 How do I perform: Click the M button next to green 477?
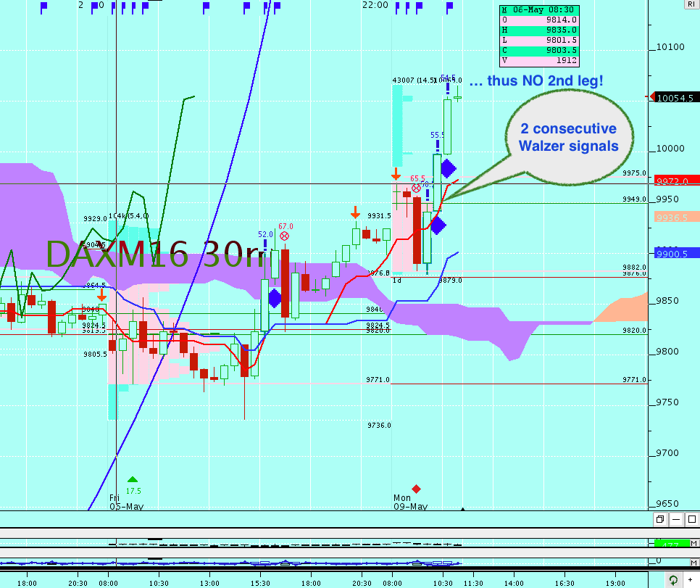click(x=693, y=544)
